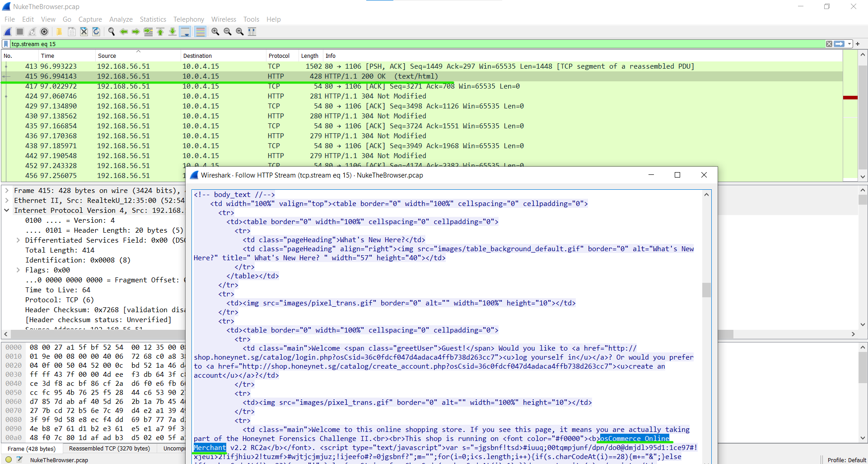Open the Profile: Default status bar selector
The height and width of the screenshot is (464, 868).
point(846,460)
